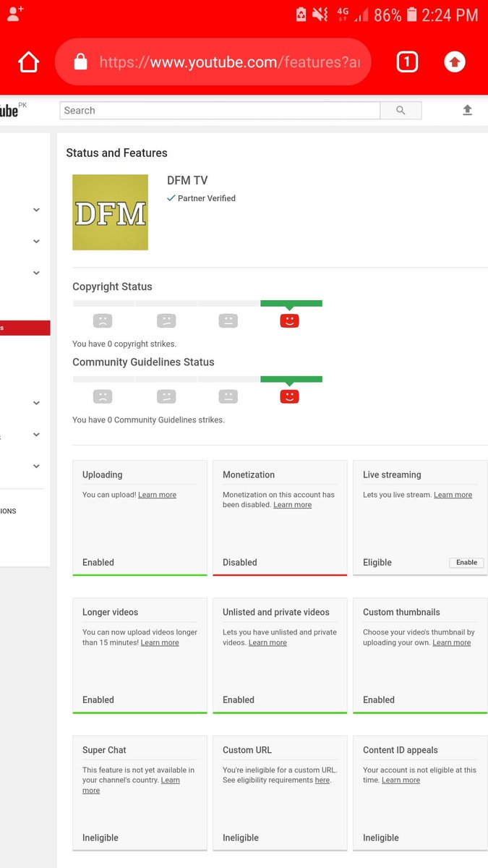488x868 pixels.
Task: Click the Enable button for Live streaming
Action: pyautogui.click(x=466, y=562)
